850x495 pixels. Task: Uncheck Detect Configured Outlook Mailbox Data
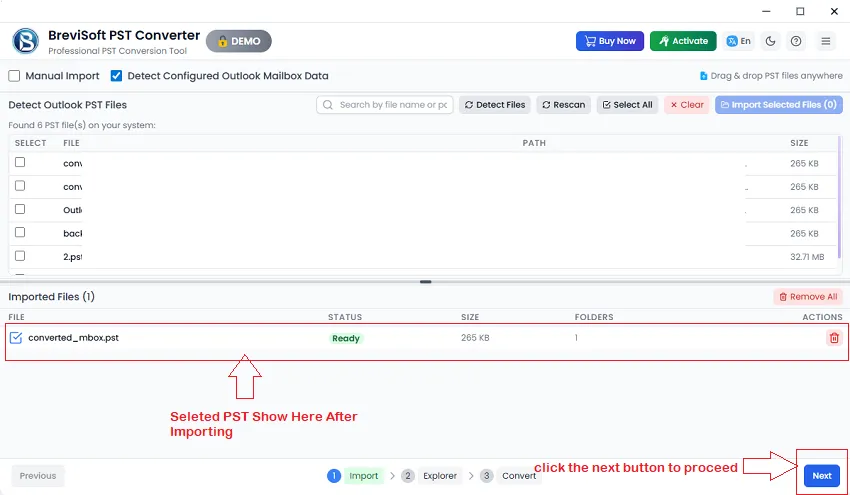coord(116,76)
